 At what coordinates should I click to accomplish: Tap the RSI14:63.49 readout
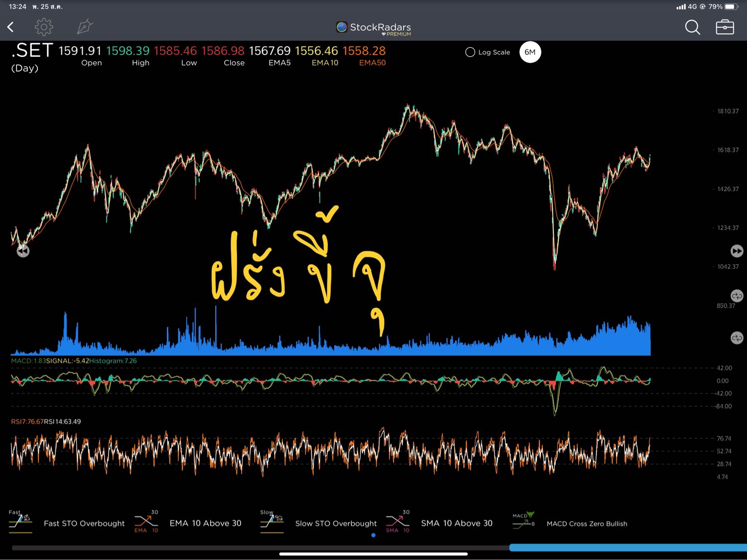[62, 422]
